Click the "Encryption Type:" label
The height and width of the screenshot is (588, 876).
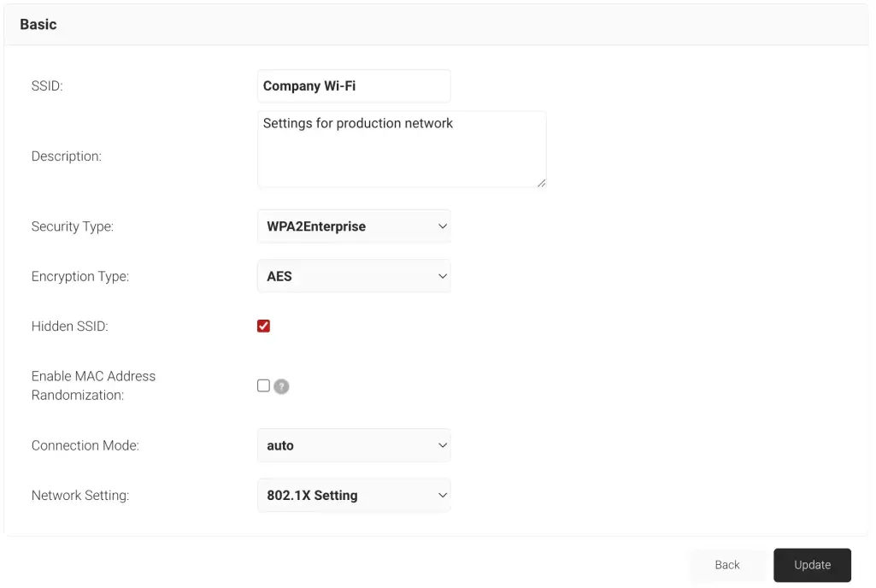coord(80,276)
